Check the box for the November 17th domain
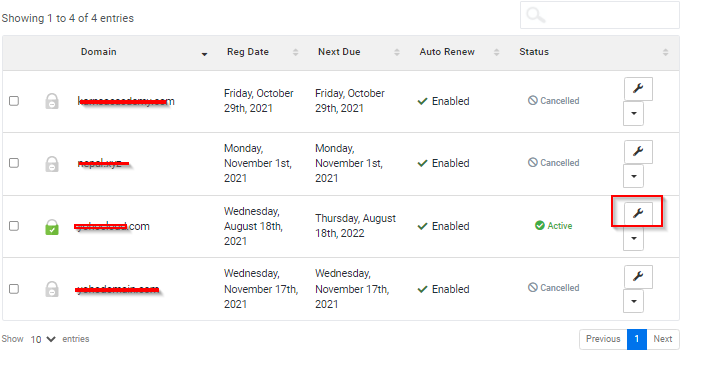The width and height of the screenshot is (713, 375). point(14,289)
